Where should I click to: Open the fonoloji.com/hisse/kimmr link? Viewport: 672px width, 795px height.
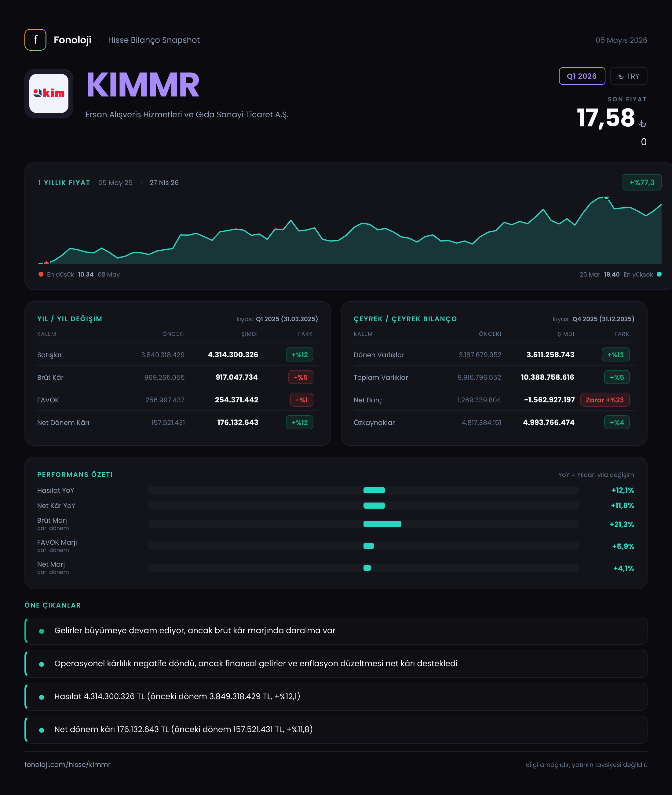[68, 764]
